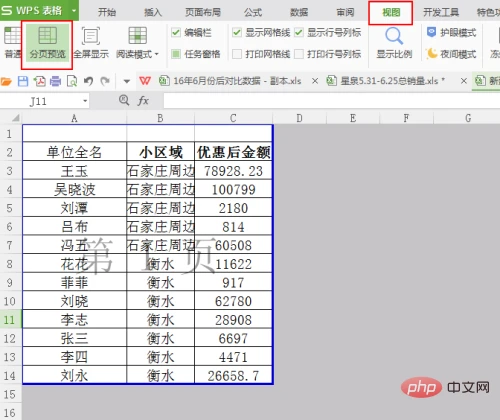The width and height of the screenshot is (500, 420).
Task: Click the Redo arrow icon
Action: (x=105, y=81)
